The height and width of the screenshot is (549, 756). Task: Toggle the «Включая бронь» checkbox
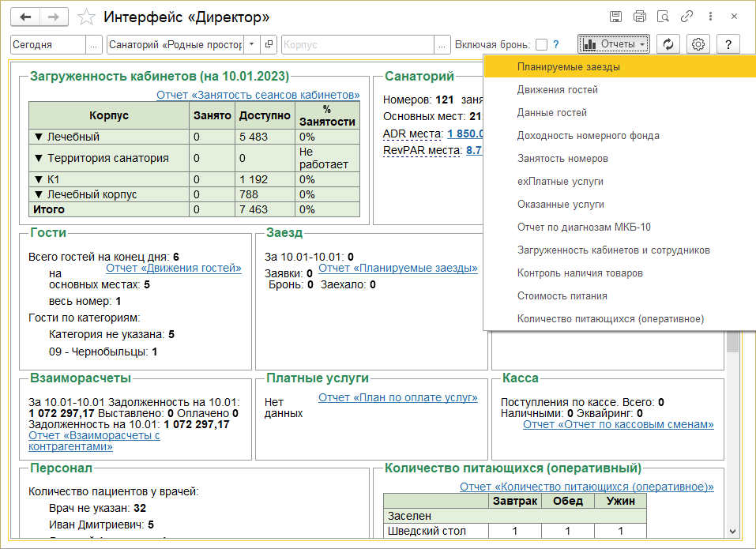click(x=541, y=45)
